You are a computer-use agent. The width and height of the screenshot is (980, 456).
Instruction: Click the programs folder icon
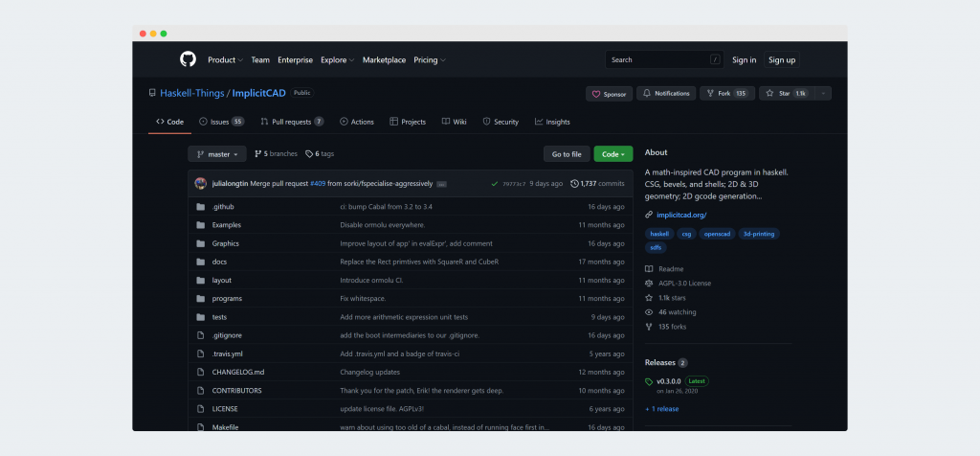click(x=201, y=298)
